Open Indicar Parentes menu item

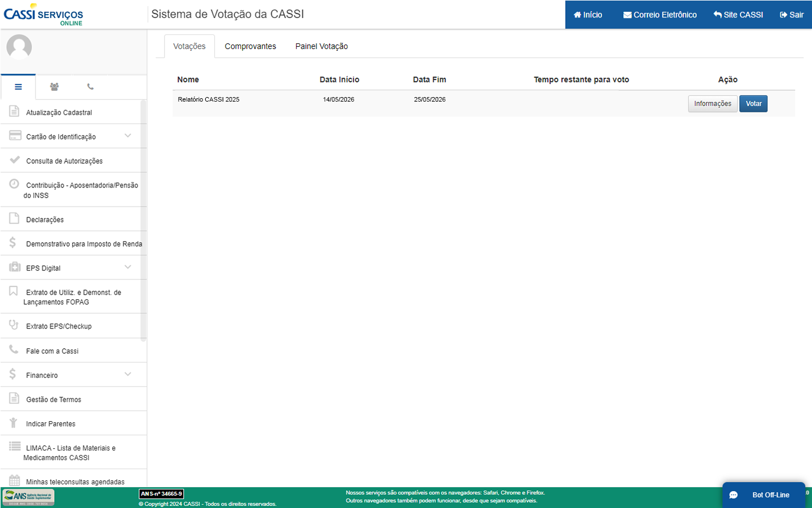point(74,423)
